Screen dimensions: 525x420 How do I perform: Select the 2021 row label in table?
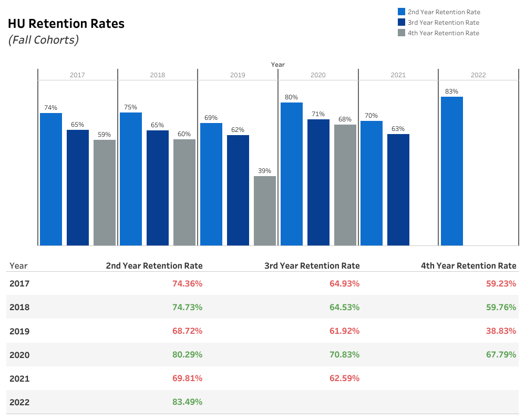19,378
